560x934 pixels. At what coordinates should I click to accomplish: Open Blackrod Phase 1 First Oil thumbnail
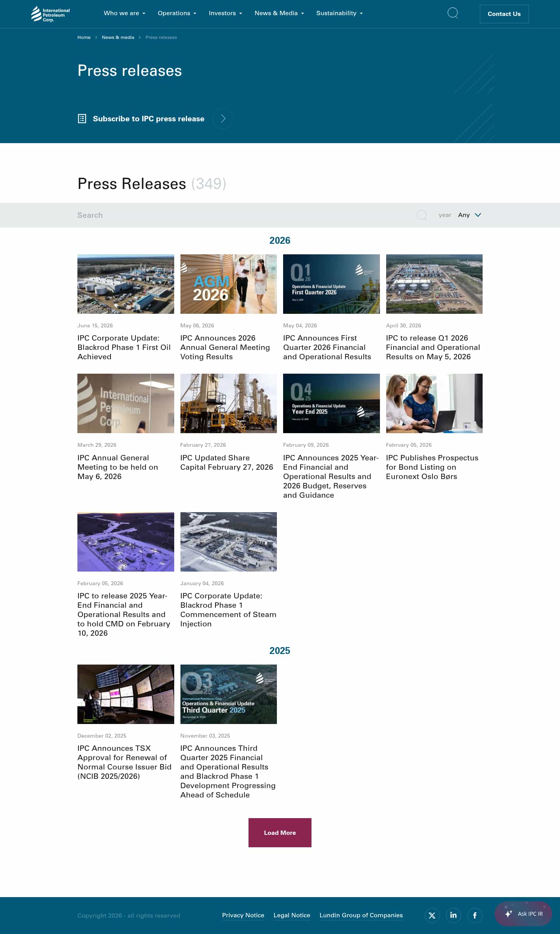coord(126,284)
